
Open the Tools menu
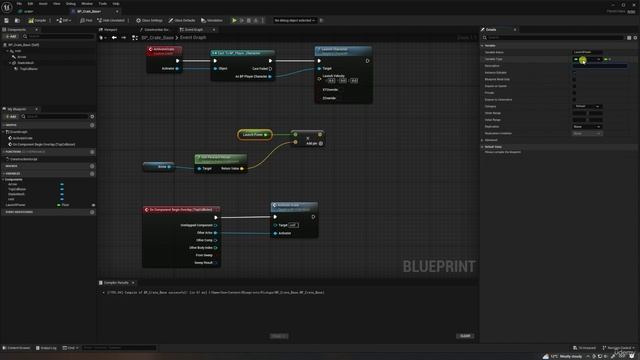point(103,4)
